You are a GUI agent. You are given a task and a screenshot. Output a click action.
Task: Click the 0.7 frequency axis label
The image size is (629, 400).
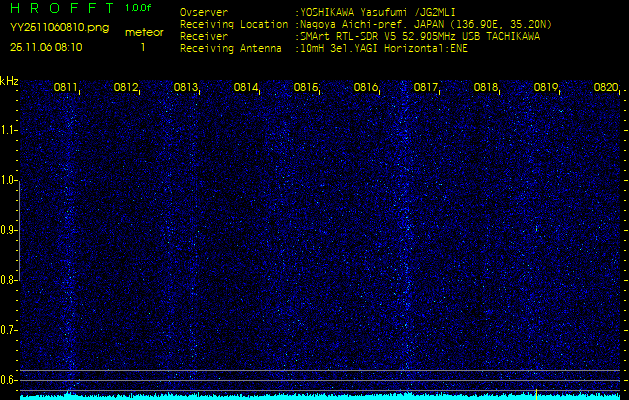tap(7, 330)
